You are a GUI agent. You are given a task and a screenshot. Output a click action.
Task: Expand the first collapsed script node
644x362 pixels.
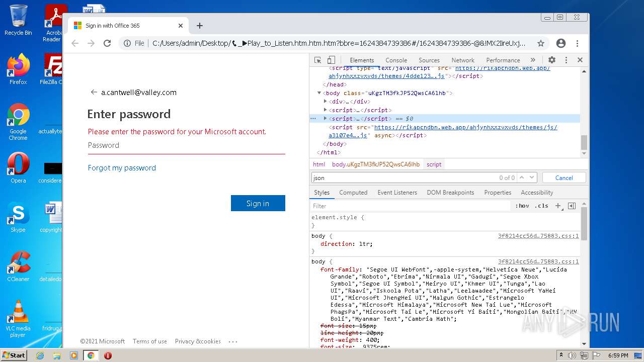tap(326, 110)
